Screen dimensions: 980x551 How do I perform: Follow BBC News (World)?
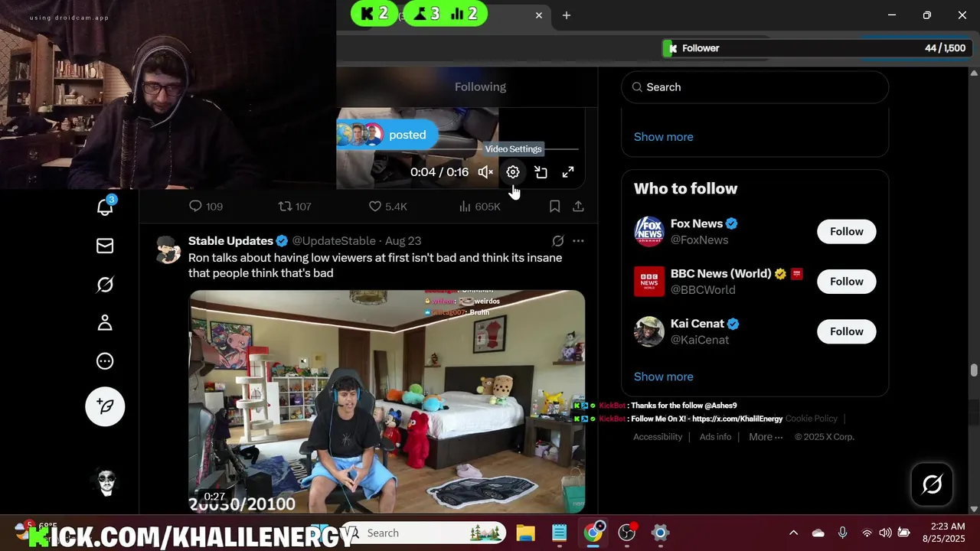pyautogui.click(x=846, y=282)
